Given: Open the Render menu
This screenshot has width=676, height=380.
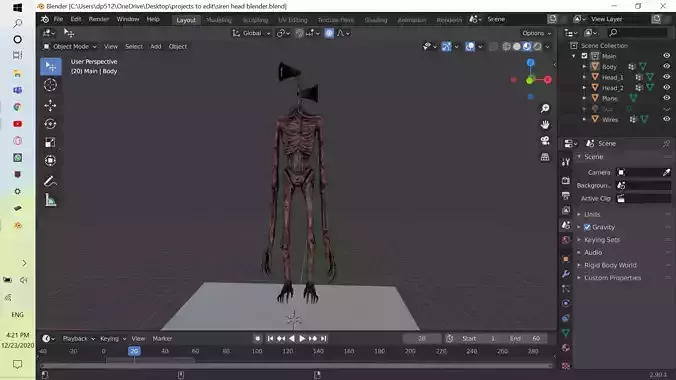Looking at the screenshot, I should [99, 19].
